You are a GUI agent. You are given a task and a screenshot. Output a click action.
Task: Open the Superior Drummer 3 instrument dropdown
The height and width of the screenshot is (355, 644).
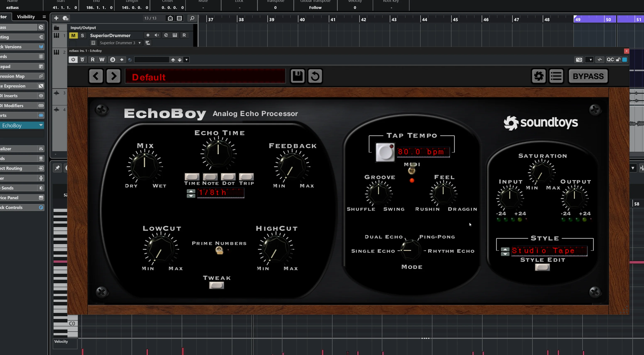pos(139,43)
